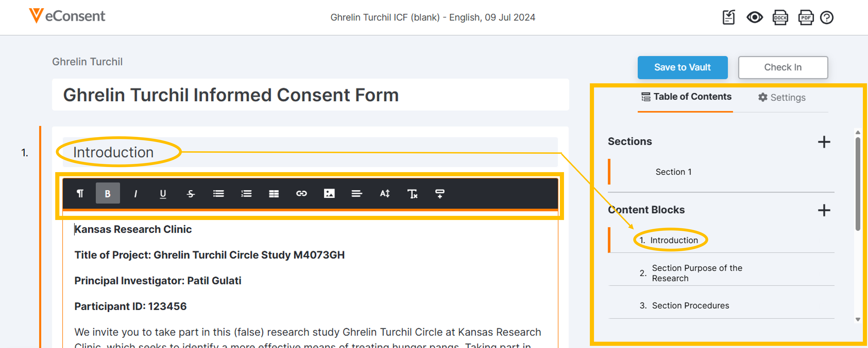The width and height of the screenshot is (868, 348).
Task: Toggle underline text formatting
Action: coord(163,194)
